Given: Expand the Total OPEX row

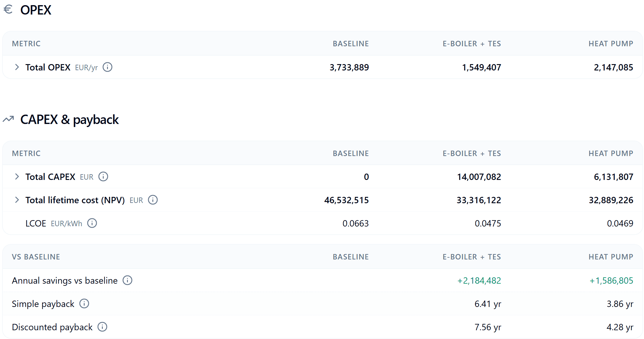Looking at the screenshot, I should pos(17,67).
